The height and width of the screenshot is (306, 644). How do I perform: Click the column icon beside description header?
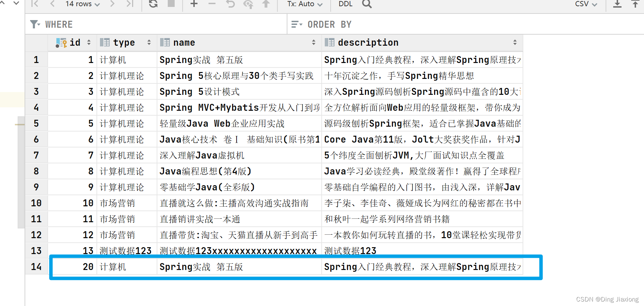pyautogui.click(x=330, y=43)
